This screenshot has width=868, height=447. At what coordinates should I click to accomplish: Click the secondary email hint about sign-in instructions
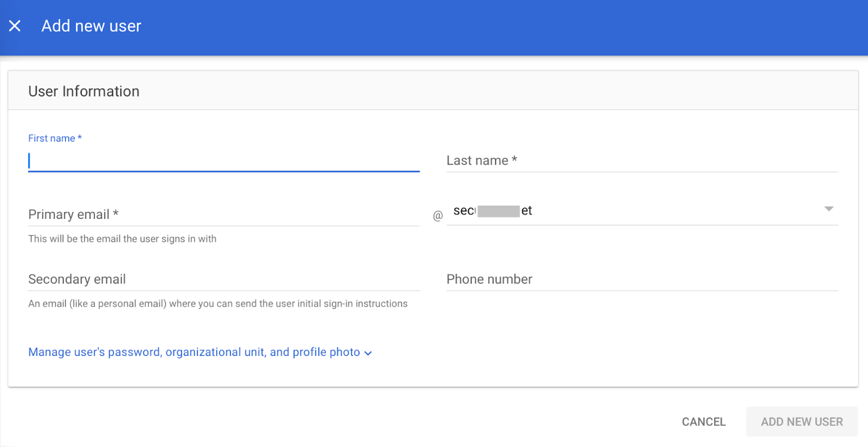[x=218, y=304]
